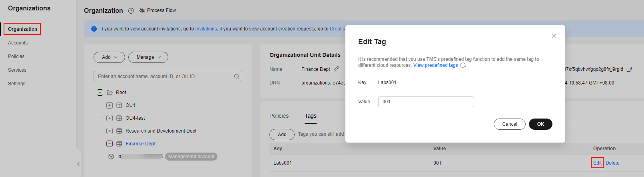Refresh predefined tags with the circular icon
This screenshot has width=644, height=177.
point(463,65)
